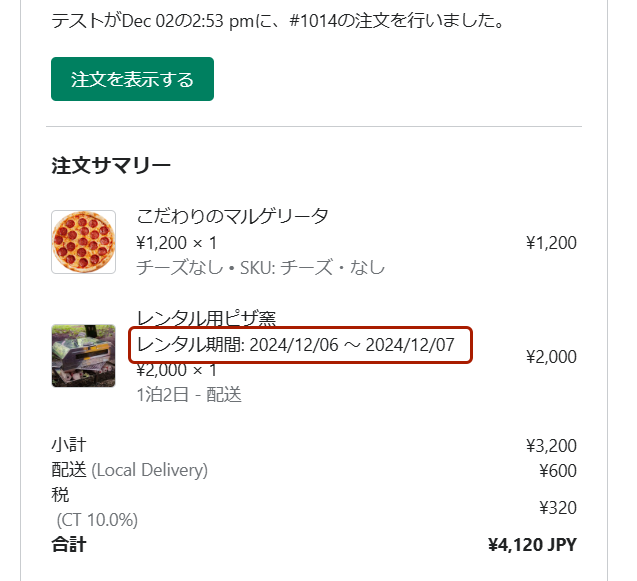Click the ¥600 delivery fee amount
Image resolution: width=637 pixels, height=581 pixels.
[557, 470]
